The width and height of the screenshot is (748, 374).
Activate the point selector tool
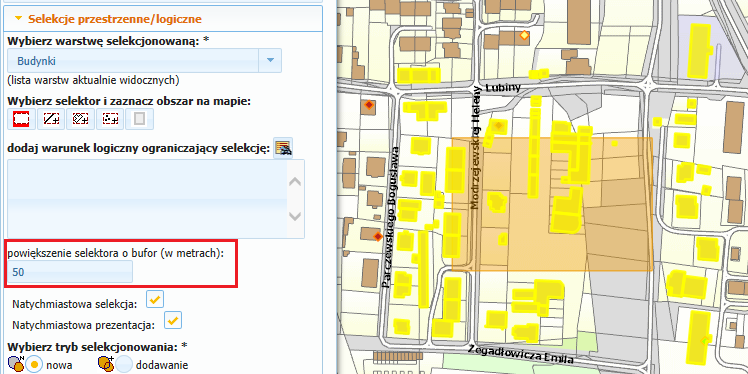click(x=110, y=118)
